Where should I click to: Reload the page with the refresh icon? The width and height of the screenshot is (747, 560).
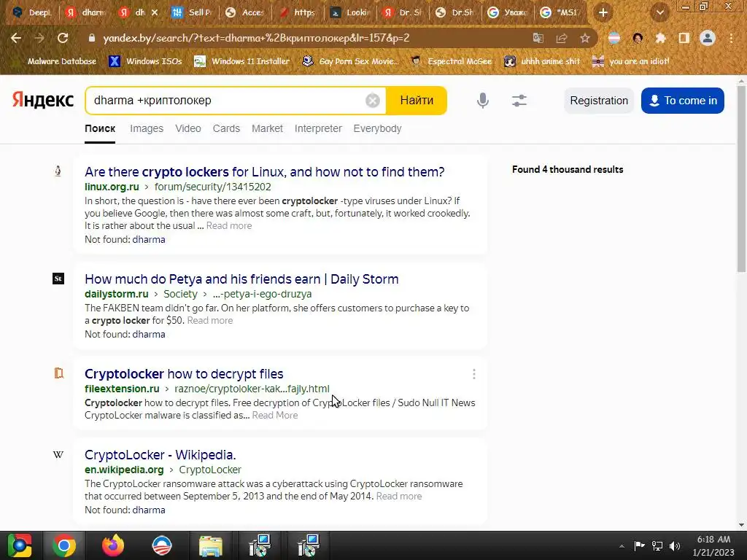[63, 38]
